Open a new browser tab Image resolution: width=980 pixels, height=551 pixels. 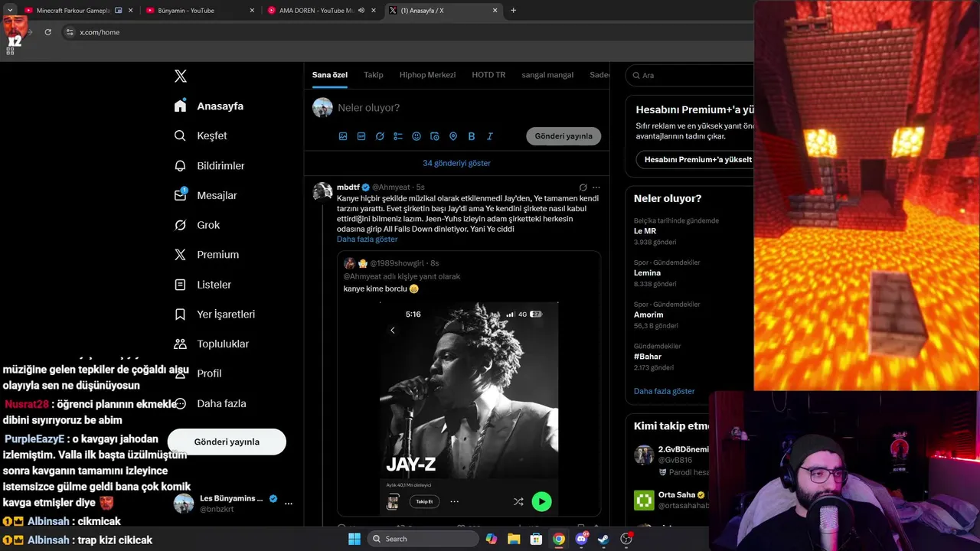513,11
